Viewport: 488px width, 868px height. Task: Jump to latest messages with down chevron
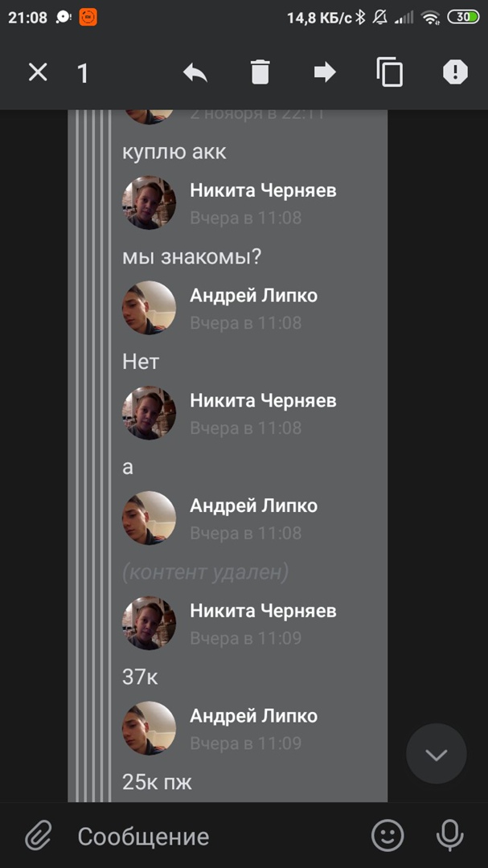(x=437, y=754)
